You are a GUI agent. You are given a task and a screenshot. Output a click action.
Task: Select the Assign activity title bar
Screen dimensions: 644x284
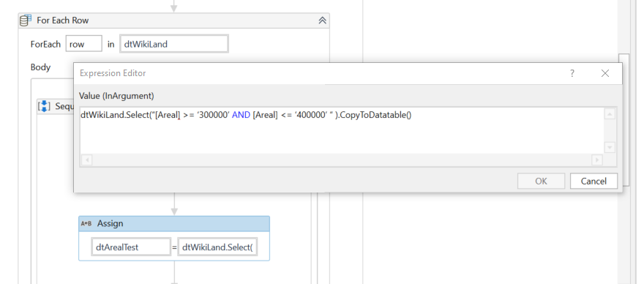click(x=174, y=223)
